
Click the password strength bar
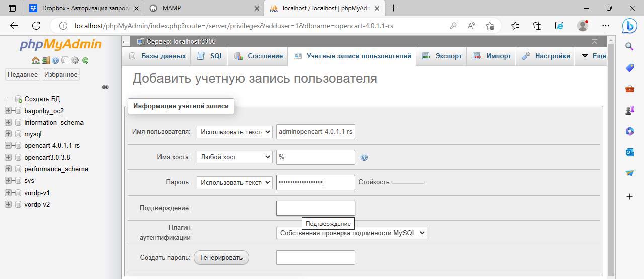(x=408, y=182)
